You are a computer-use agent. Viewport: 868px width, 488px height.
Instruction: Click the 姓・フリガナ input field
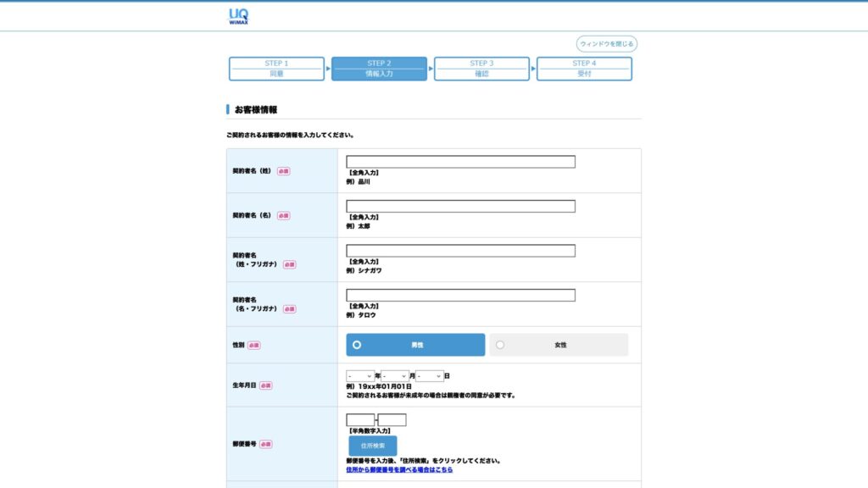[x=460, y=250]
